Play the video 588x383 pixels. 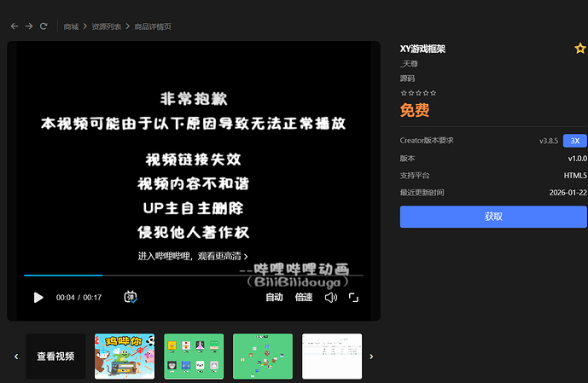(38, 298)
